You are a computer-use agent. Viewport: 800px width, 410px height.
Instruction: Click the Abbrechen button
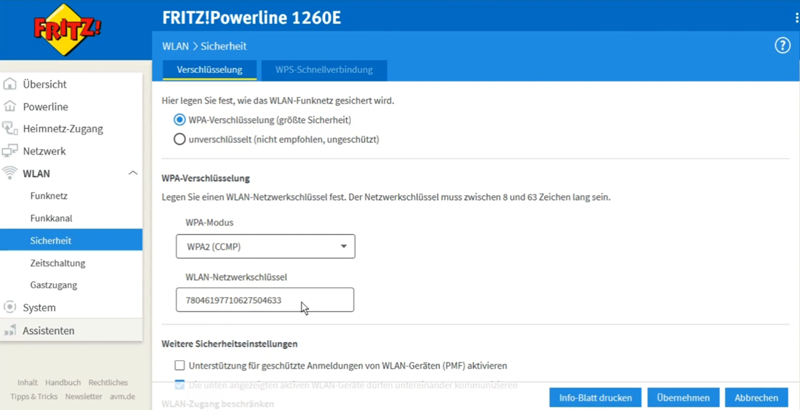(x=757, y=397)
